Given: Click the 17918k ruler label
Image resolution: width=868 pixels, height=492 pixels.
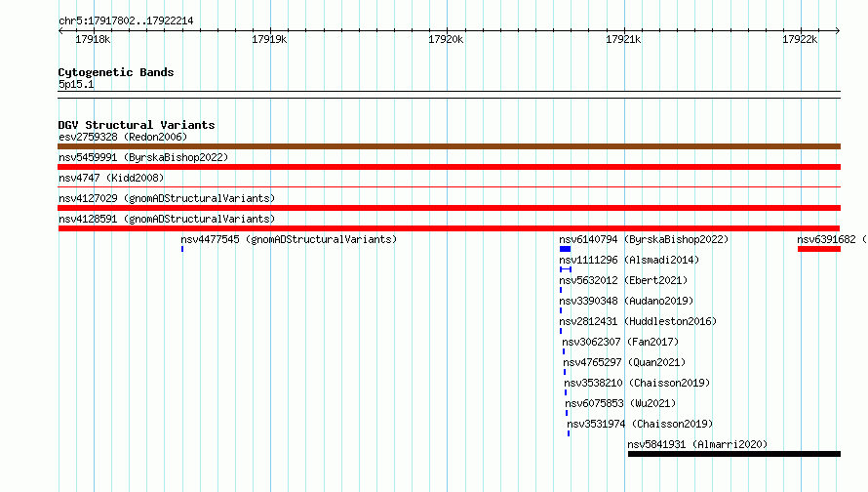Looking at the screenshot, I should 93,39.
